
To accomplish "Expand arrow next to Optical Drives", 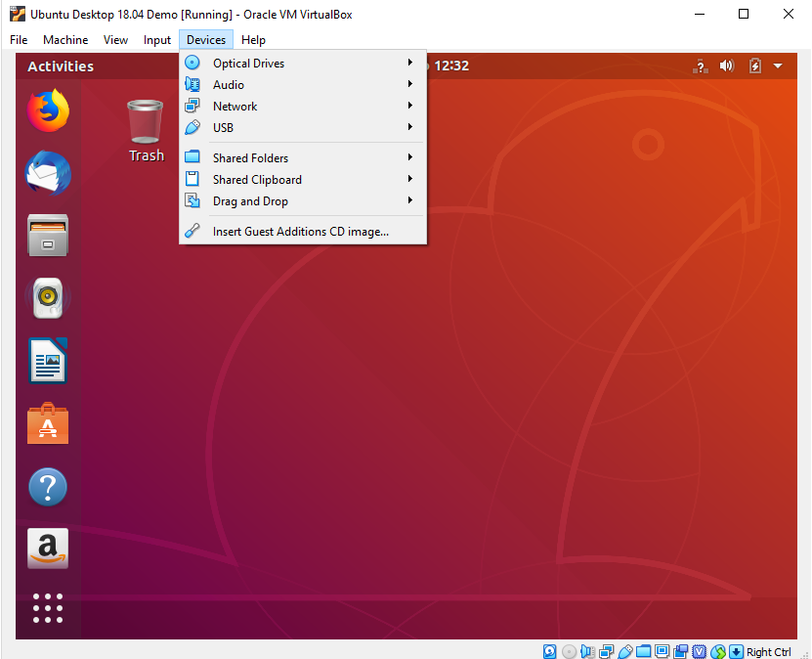I will [410, 63].
